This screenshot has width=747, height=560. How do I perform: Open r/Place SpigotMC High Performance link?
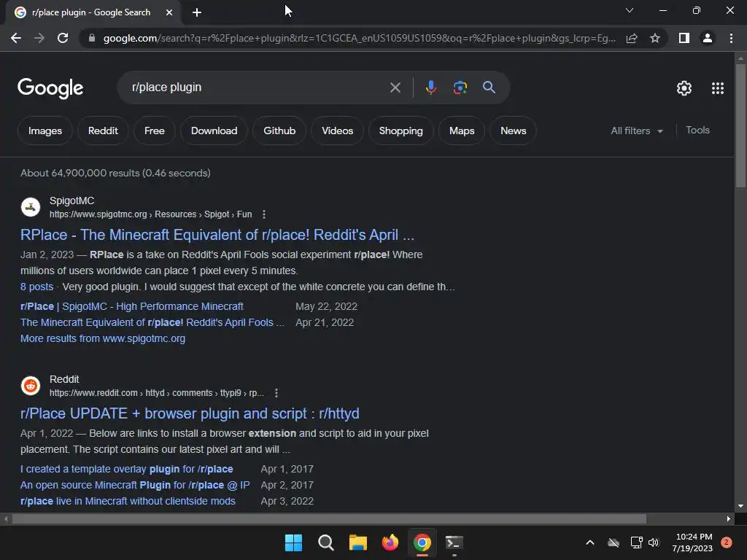132,306
